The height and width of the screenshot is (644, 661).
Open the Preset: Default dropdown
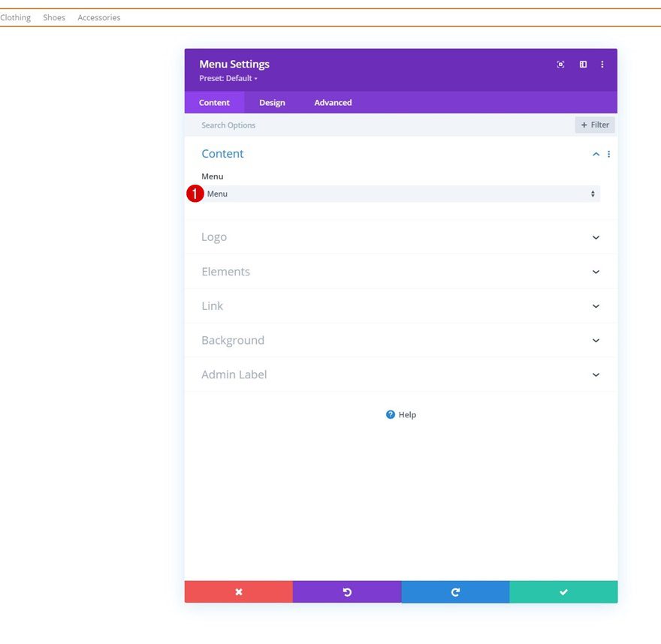pos(228,78)
